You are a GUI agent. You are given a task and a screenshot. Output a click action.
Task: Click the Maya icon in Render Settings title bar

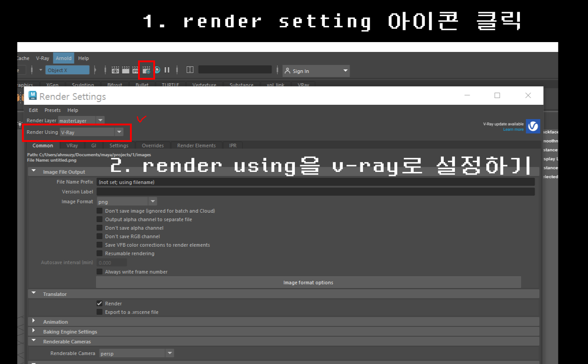(33, 96)
